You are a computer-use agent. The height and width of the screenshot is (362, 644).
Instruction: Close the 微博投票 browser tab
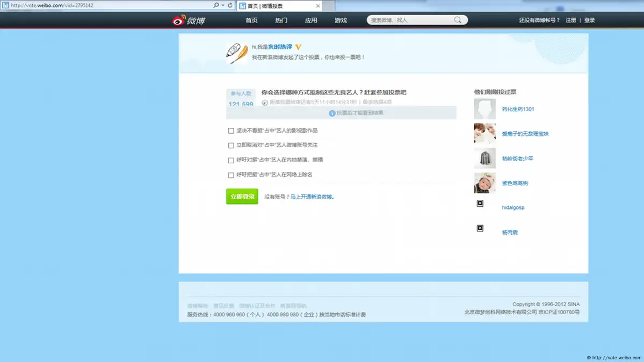pos(318,6)
